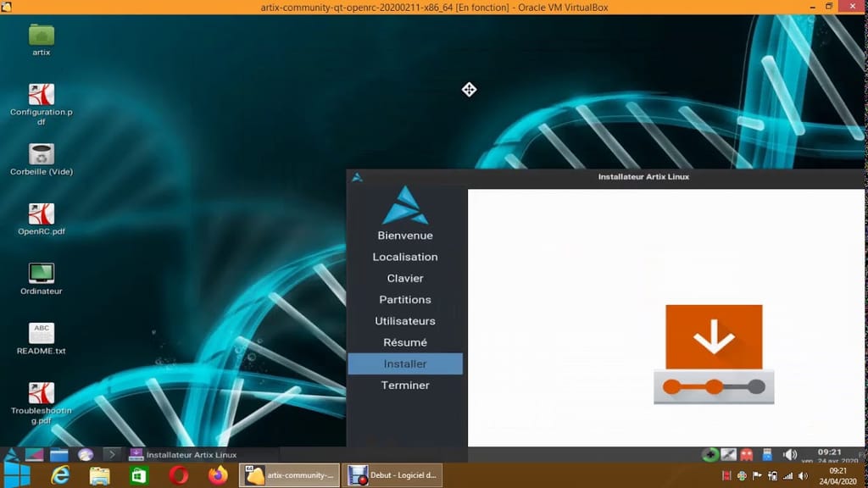Open OpenRC.pdf desktop icon
The width and height of the screenshot is (868, 488).
tap(41, 219)
